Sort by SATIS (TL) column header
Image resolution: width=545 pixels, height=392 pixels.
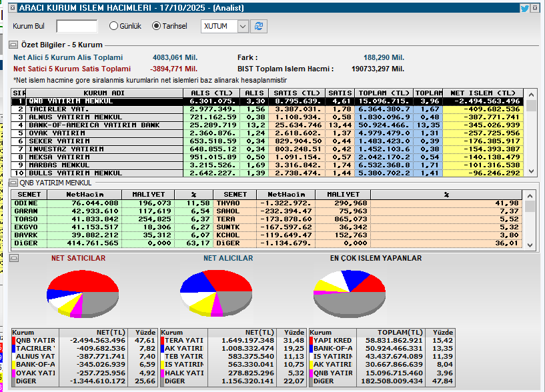point(296,93)
